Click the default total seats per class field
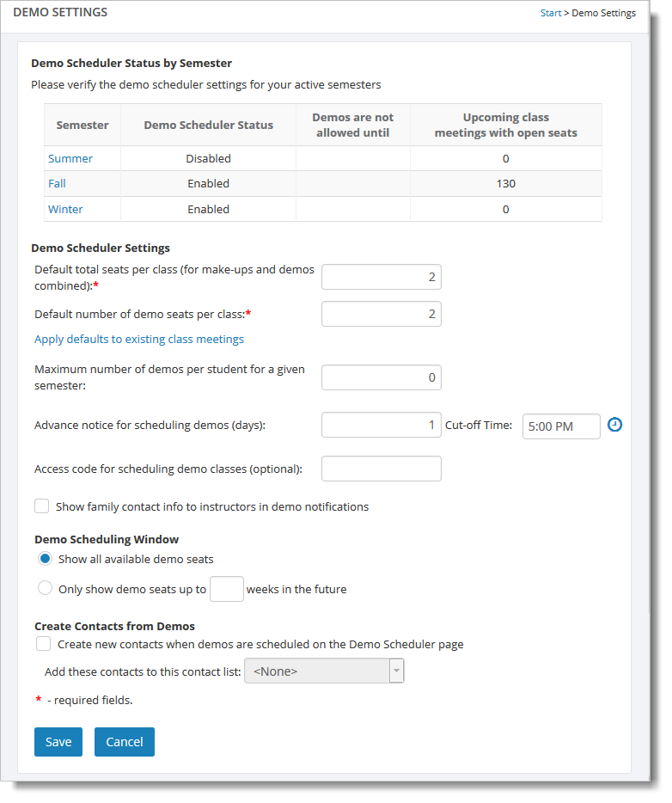Image resolution: width=672 pixels, height=803 pixels. click(x=381, y=277)
